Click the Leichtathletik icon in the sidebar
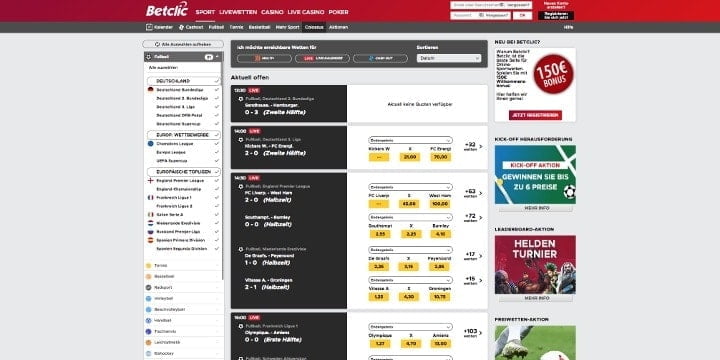Image resolution: width=720 pixels, height=360 pixels. point(148,343)
